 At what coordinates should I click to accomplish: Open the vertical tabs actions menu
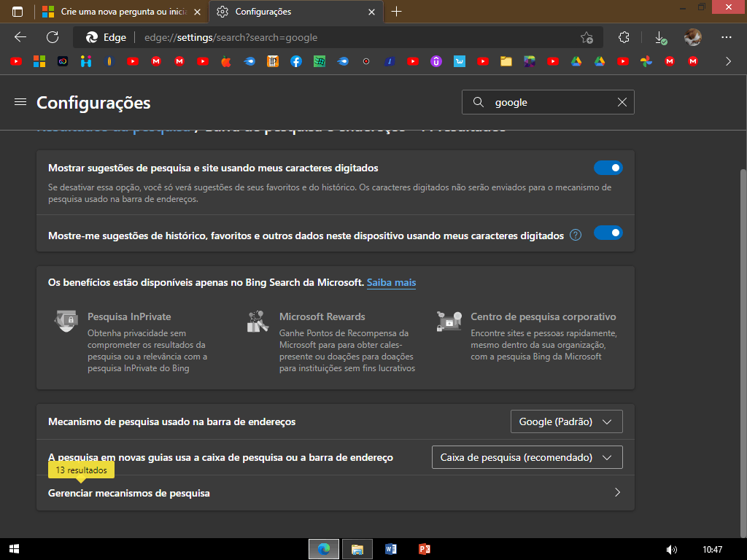click(18, 12)
